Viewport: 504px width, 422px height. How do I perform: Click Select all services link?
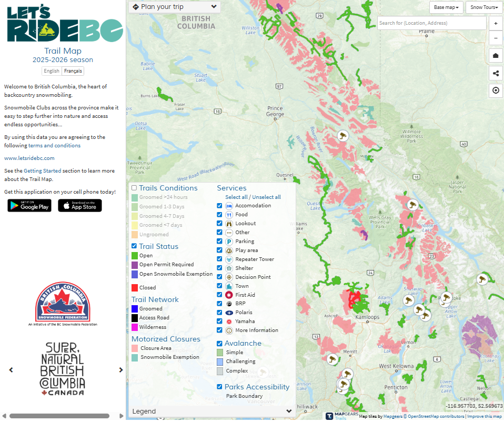236,198
